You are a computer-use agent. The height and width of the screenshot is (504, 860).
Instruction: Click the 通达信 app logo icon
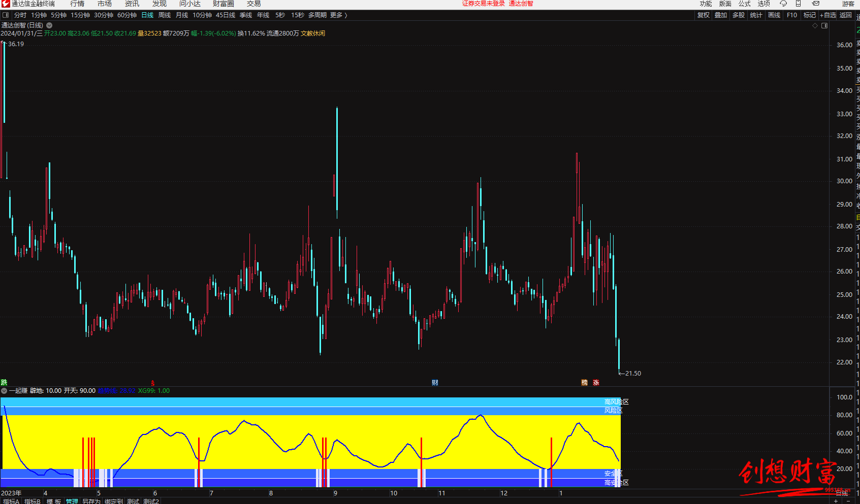point(5,4)
